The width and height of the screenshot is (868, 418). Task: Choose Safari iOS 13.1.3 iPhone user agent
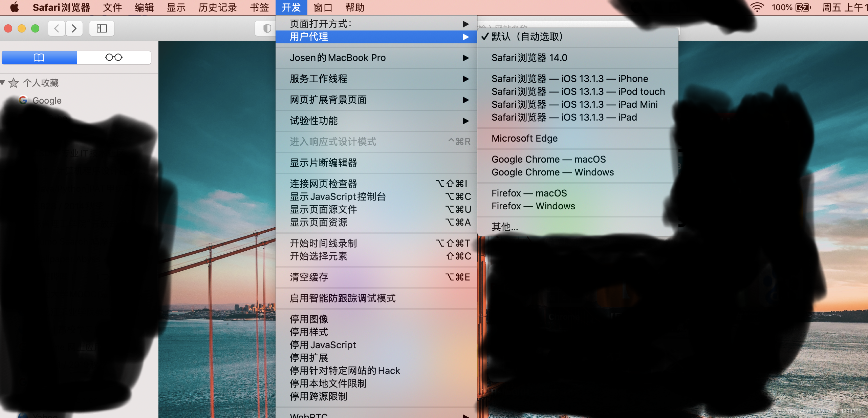coord(569,79)
